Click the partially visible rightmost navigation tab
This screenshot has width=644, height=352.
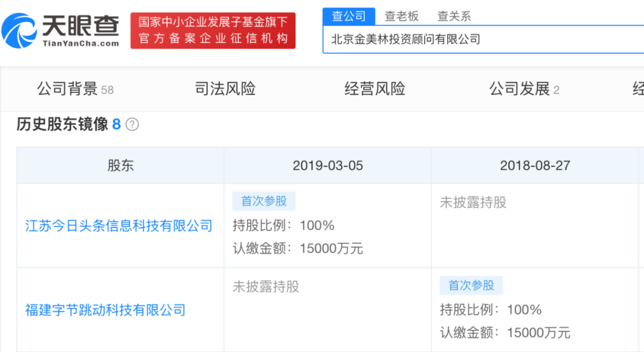[638, 88]
